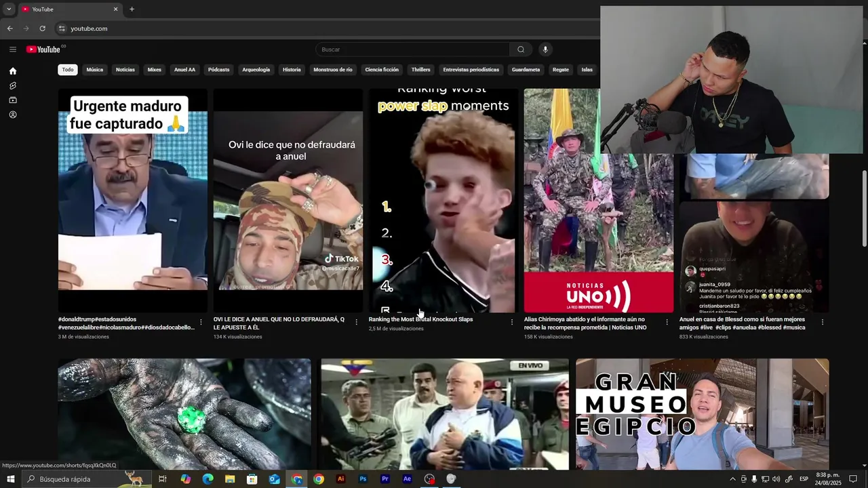The width and height of the screenshot is (868, 488).
Task: Open Gran Museo Egipcio video thumbnail
Action: tap(703, 414)
